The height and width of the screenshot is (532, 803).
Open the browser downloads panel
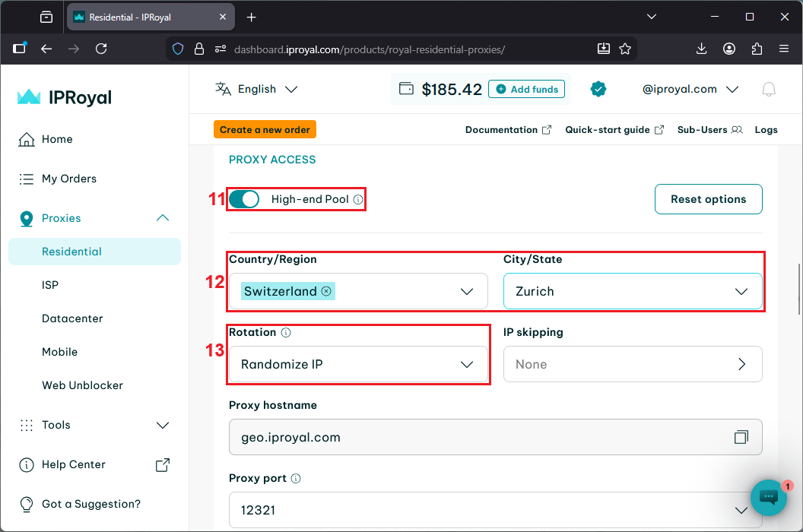coord(702,49)
